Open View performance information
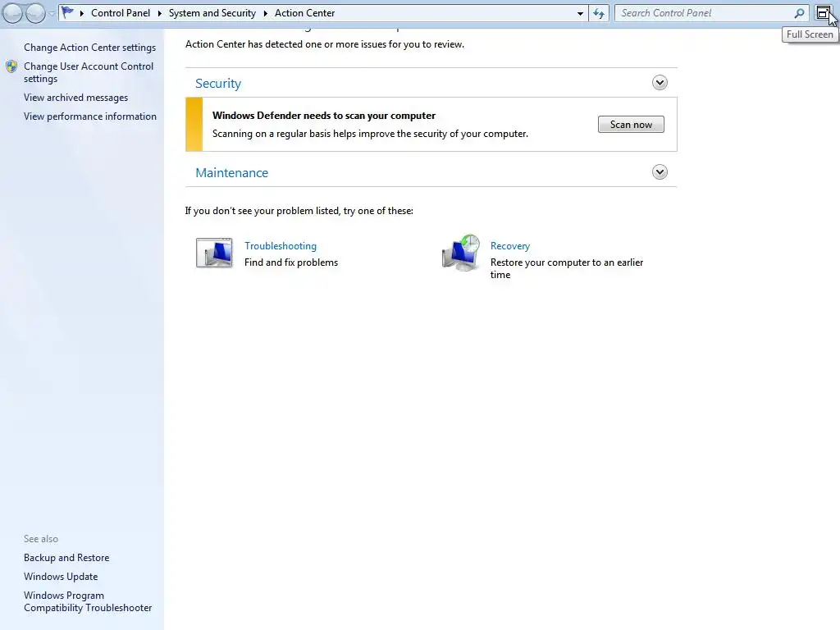 (90, 116)
